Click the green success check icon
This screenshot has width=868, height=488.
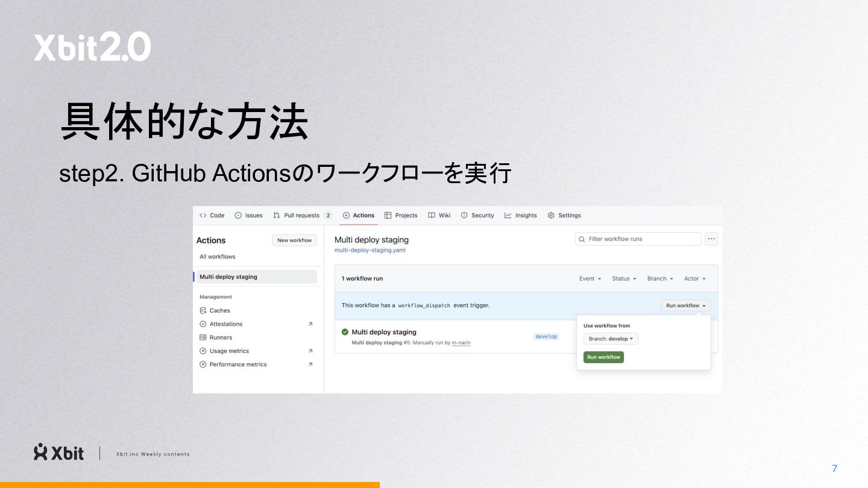(345, 332)
